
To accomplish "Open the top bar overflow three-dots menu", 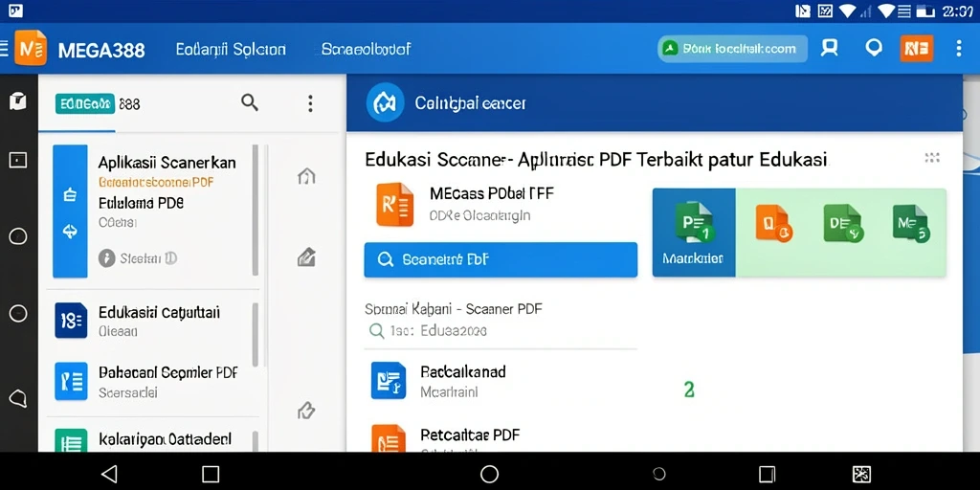I will (x=959, y=48).
